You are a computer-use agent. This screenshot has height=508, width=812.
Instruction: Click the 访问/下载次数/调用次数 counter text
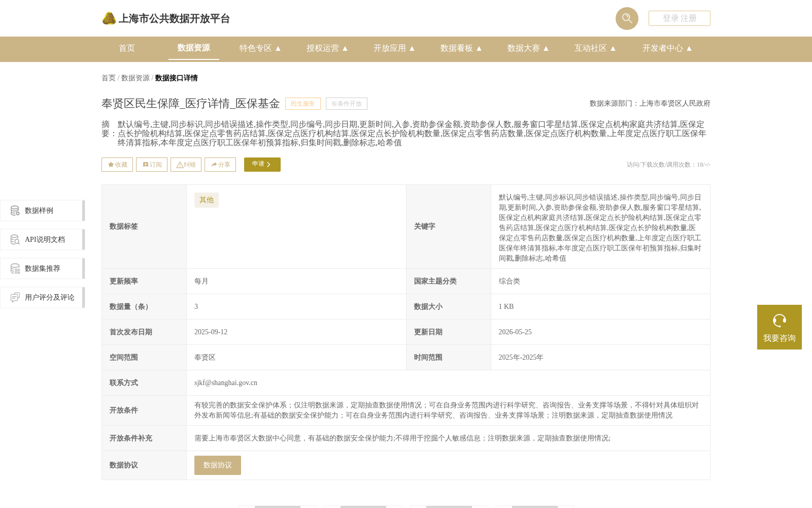pos(668,165)
